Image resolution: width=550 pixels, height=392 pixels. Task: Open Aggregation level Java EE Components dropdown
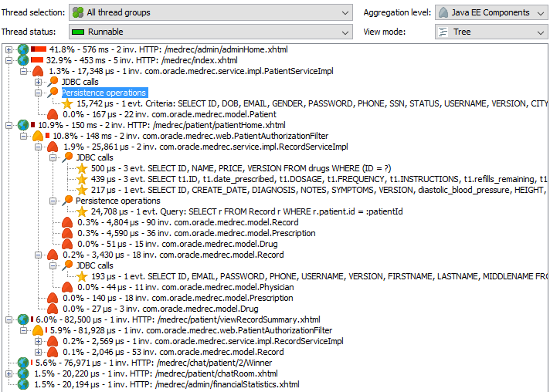(491, 12)
